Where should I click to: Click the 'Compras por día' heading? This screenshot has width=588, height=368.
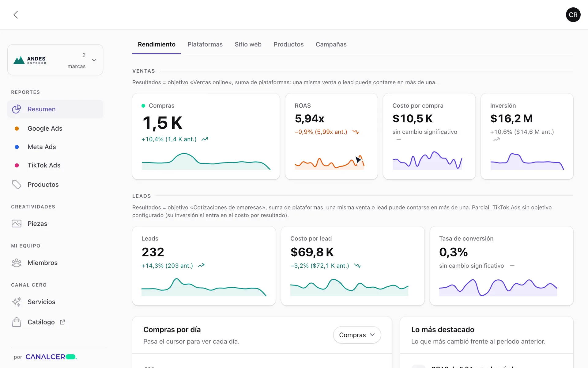click(x=172, y=330)
